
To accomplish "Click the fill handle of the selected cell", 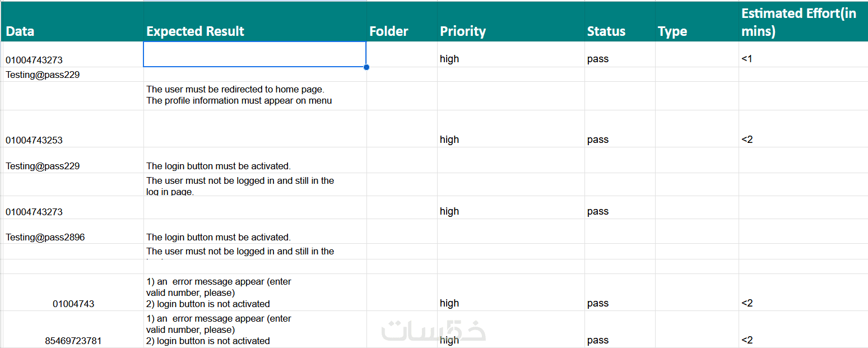I will [366, 67].
